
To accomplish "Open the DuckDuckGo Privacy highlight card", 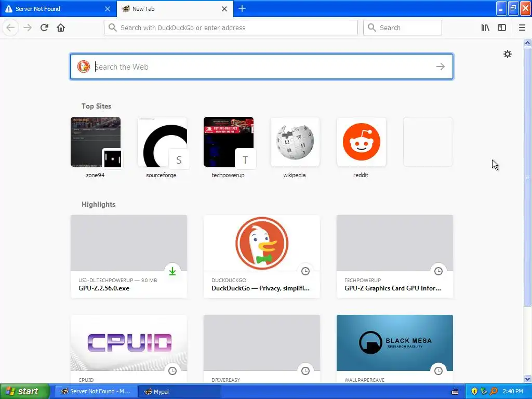I will tap(262, 257).
